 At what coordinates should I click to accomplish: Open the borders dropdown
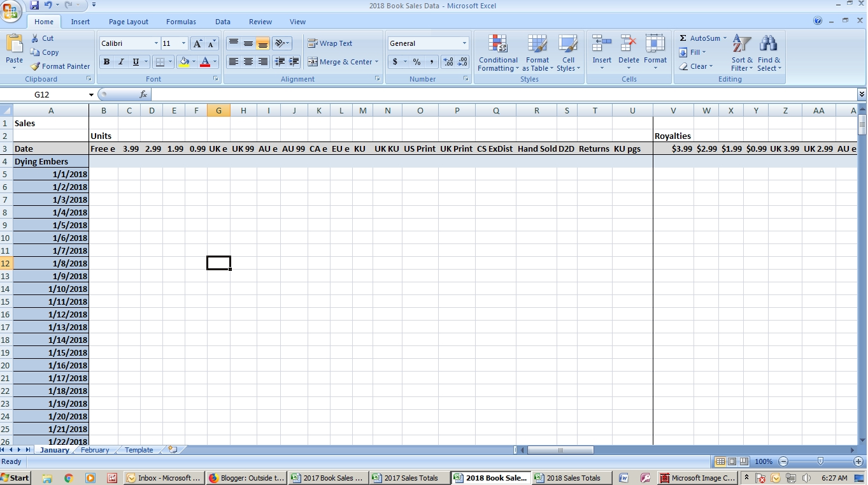point(170,62)
